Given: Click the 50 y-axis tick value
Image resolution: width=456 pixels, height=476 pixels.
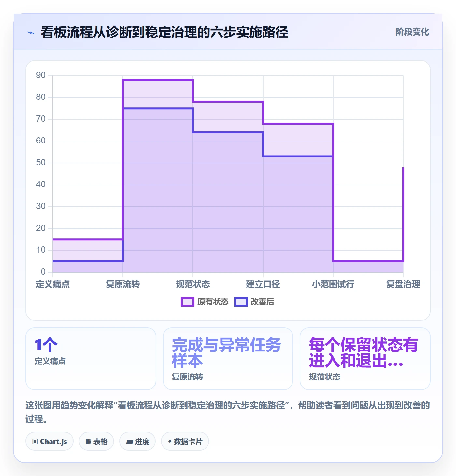Looking at the screenshot, I should [41, 163].
